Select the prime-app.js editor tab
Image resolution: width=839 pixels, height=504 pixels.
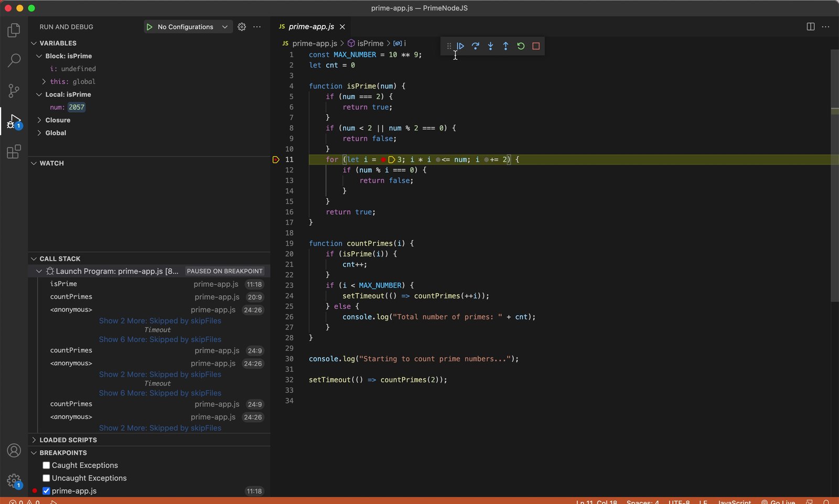(311, 27)
